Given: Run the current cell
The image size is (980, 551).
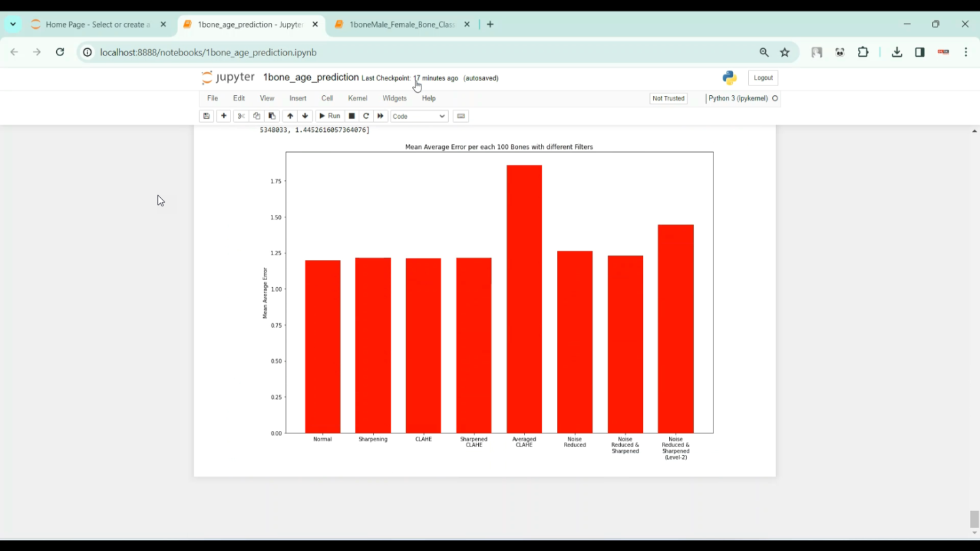Looking at the screenshot, I should pyautogui.click(x=329, y=116).
